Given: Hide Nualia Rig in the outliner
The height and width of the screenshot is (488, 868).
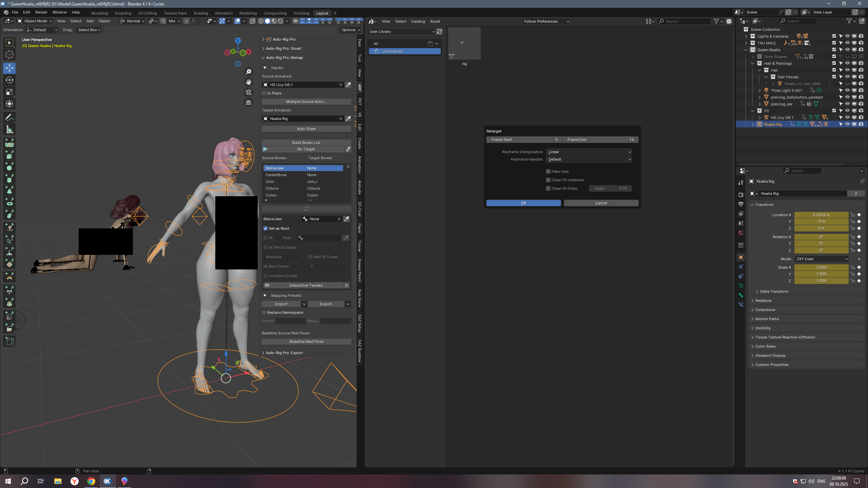Looking at the screenshot, I should click(x=847, y=124).
